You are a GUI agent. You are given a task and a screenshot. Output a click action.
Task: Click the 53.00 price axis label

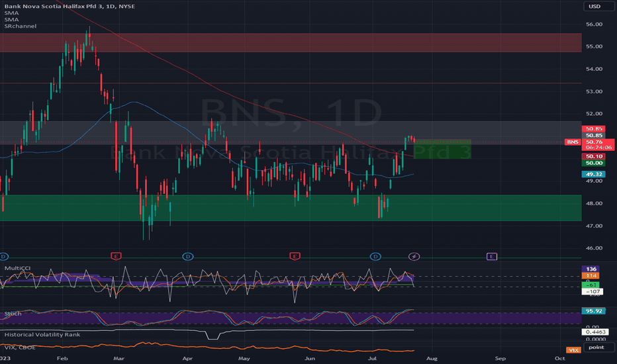(594, 91)
